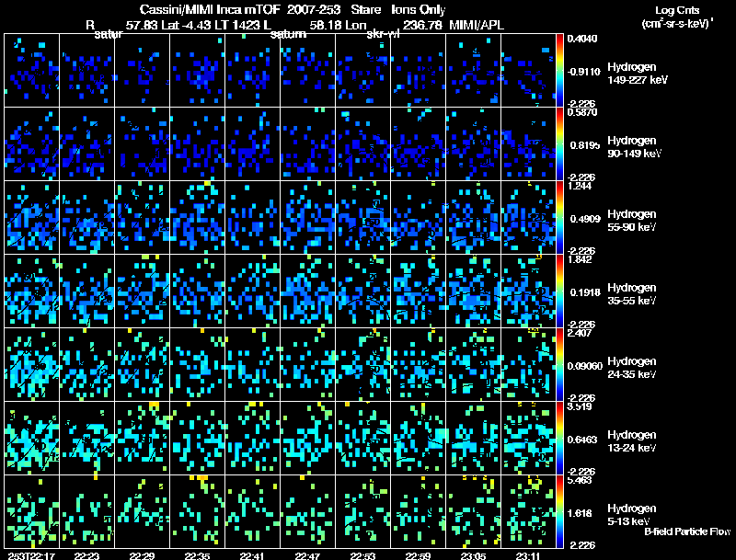Select the '0.5870' color scale value
This screenshot has width=736, height=560.
tap(582, 112)
